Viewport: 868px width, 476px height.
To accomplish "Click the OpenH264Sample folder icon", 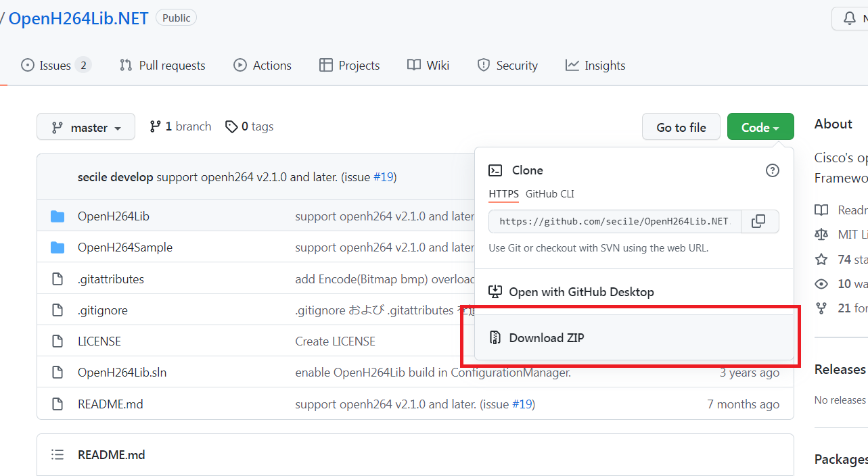I will point(58,247).
